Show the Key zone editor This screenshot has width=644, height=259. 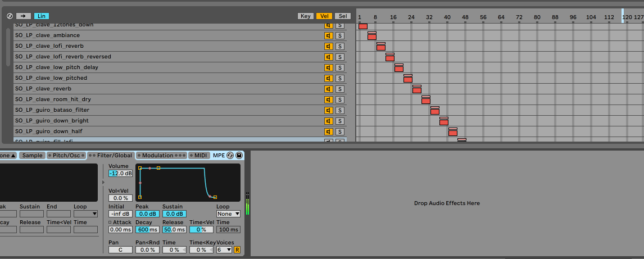306,16
